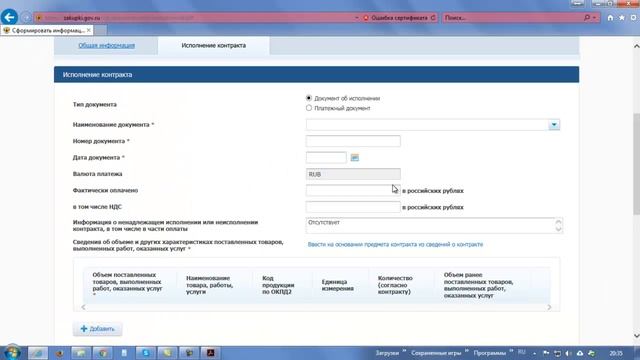Viewport: 640px width, 360px height.
Task: Click up arrow of Информация о ненадлежащем textarea
Action: (558, 222)
